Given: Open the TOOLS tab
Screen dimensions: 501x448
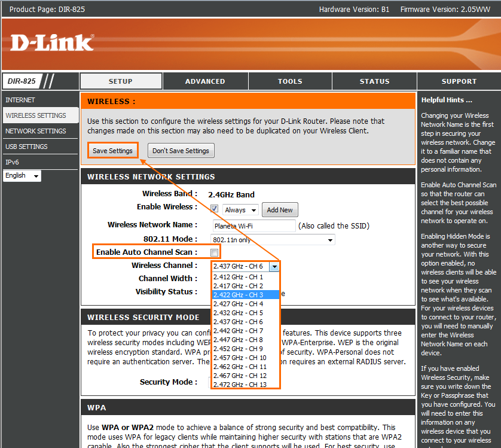Looking at the screenshot, I should (289, 81).
